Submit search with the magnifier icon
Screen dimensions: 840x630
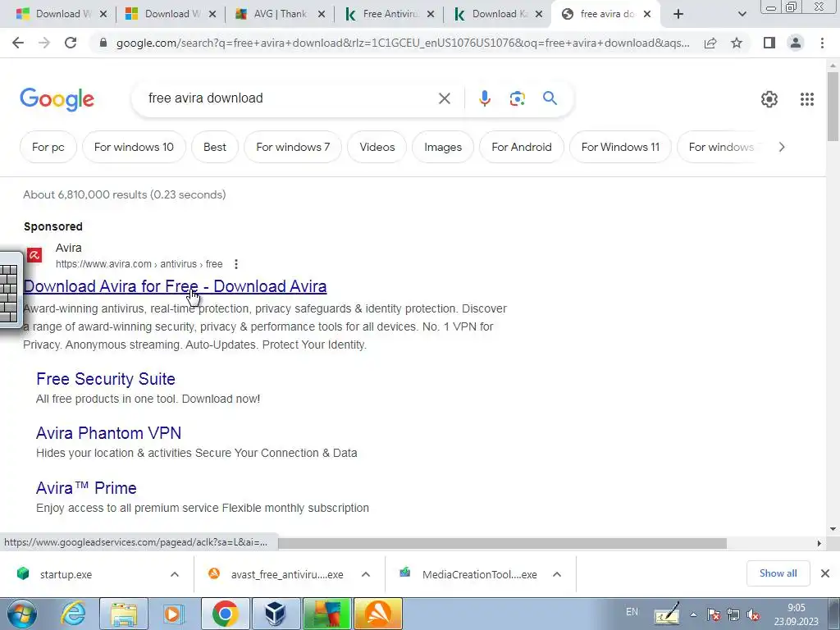click(550, 98)
